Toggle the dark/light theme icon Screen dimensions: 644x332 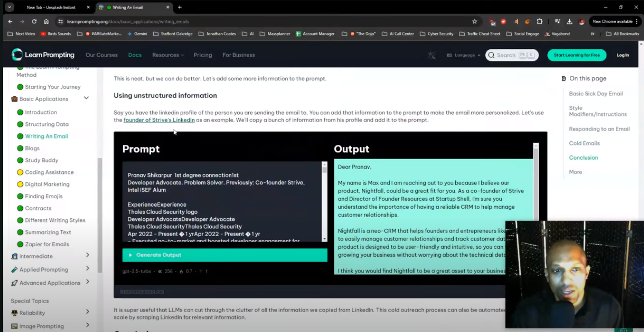click(x=432, y=55)
